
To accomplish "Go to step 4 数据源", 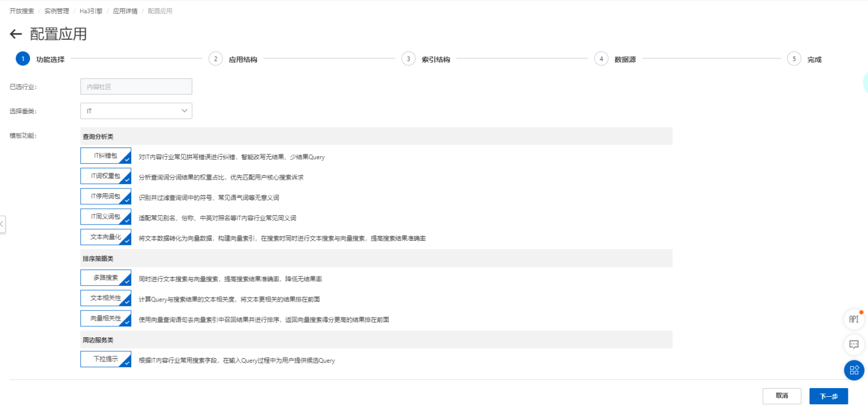I will pos(616,59).
